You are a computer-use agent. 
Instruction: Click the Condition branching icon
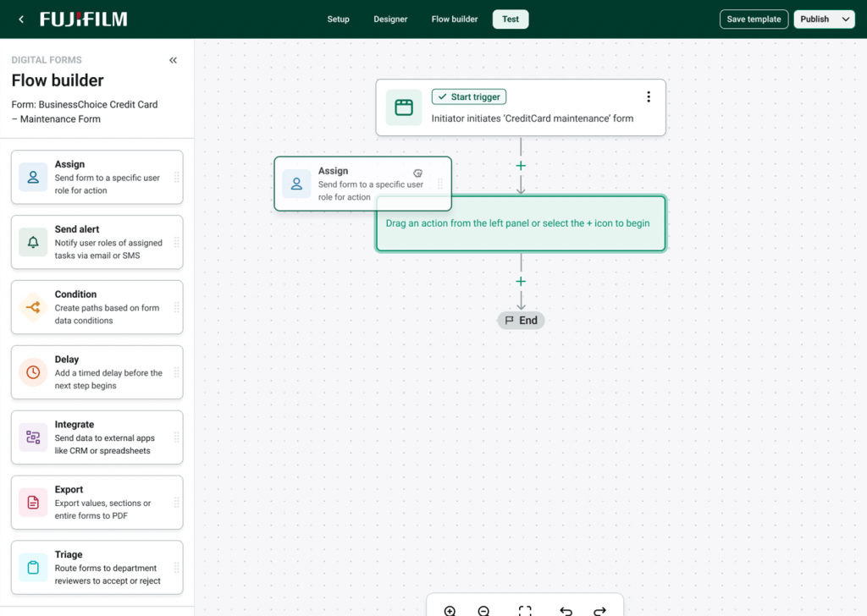[32, 306]
